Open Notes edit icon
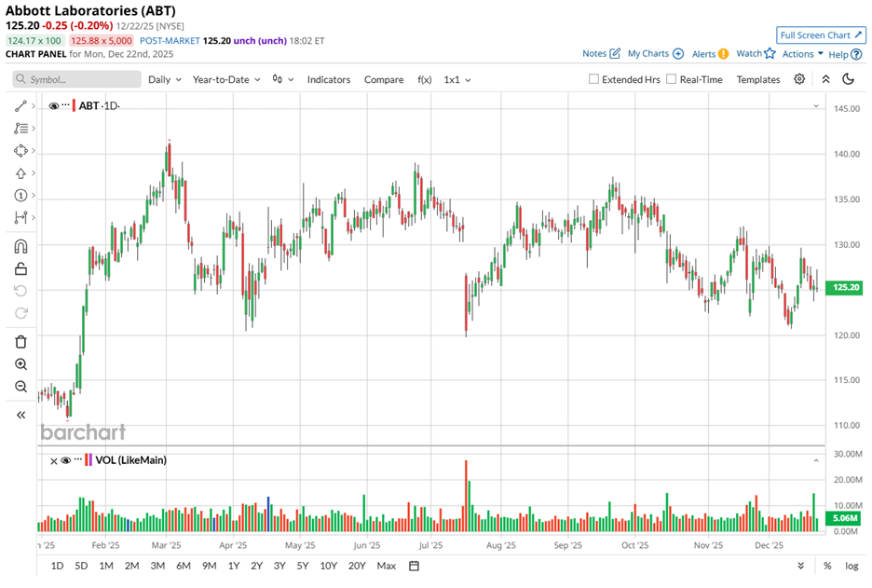The height and width of the screenshot is (588, 872). (x=615, y=53)
